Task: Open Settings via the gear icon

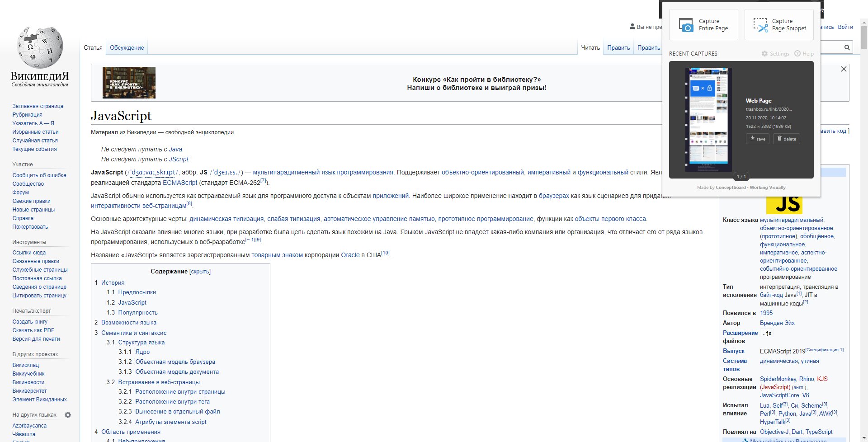Action: 764,53
